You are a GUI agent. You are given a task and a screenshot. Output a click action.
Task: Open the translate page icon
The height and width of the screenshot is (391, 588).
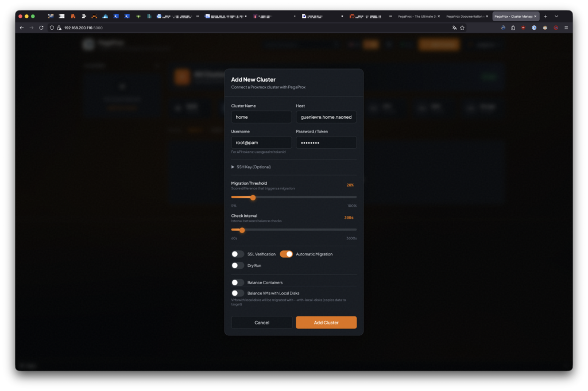tap(454, 28)
